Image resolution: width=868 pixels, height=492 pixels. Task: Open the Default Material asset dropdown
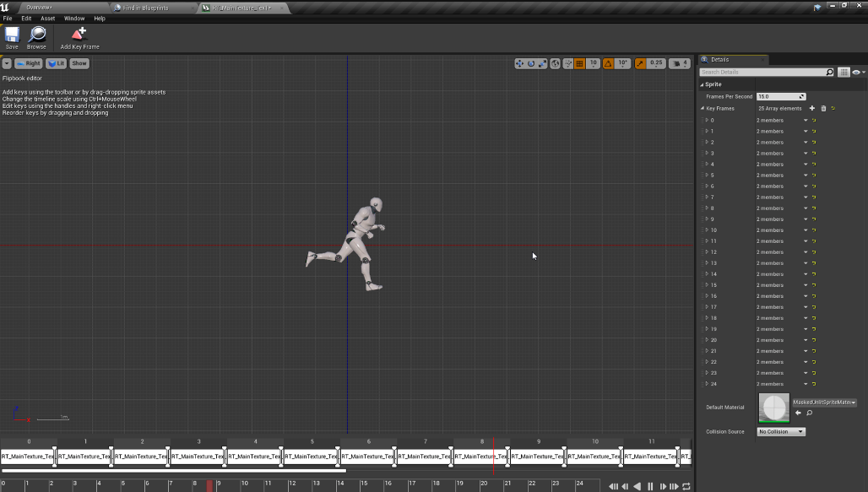824,403
